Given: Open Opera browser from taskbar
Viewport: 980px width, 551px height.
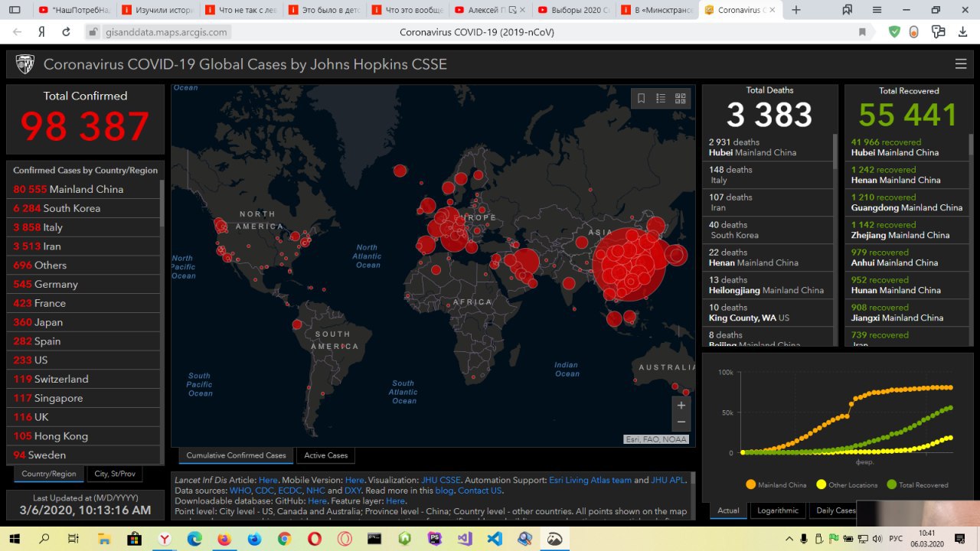Looking at the screenshot, I should pyautogui.click(x=314, y=539).
